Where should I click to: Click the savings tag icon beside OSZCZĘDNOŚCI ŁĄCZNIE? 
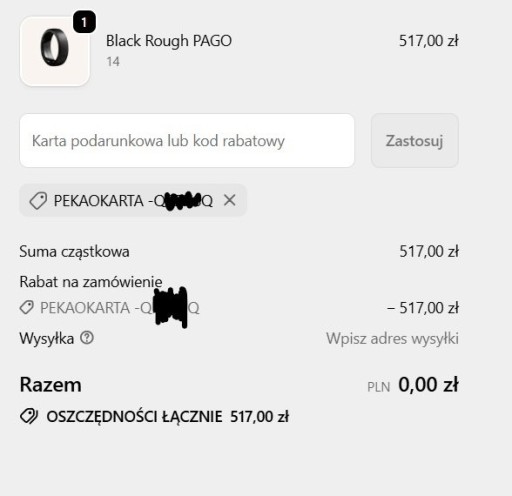tap(29, 416)
